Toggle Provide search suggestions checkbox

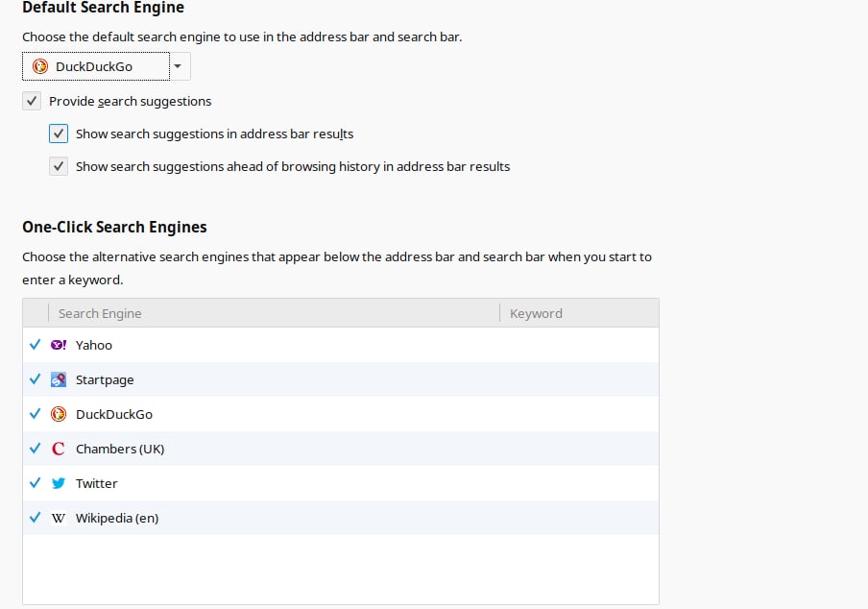32,101
